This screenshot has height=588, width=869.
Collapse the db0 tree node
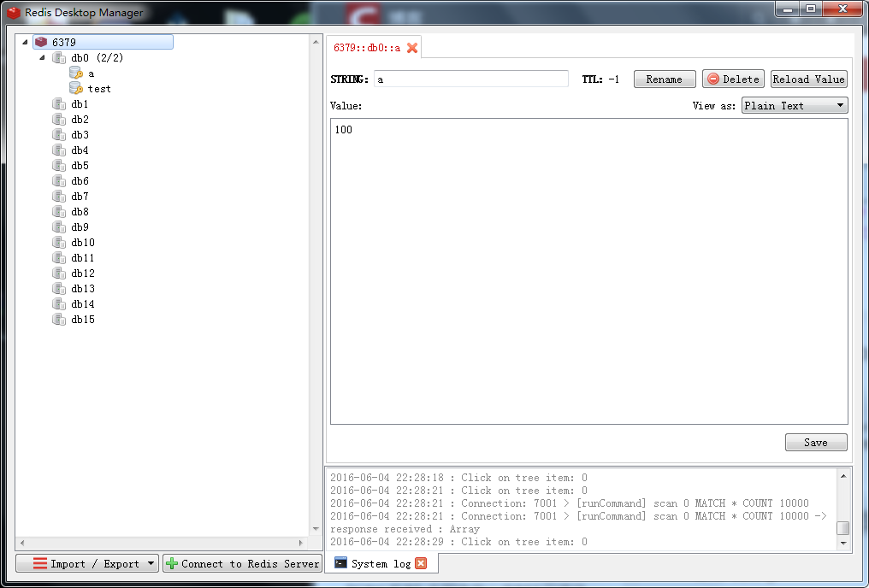click(x=42, y=57)
